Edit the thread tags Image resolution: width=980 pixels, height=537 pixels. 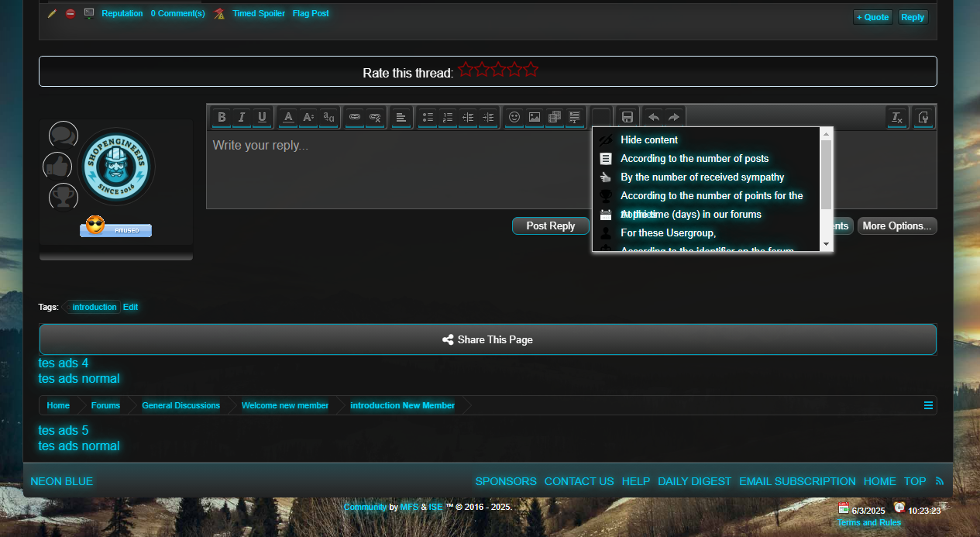point(130,307)
